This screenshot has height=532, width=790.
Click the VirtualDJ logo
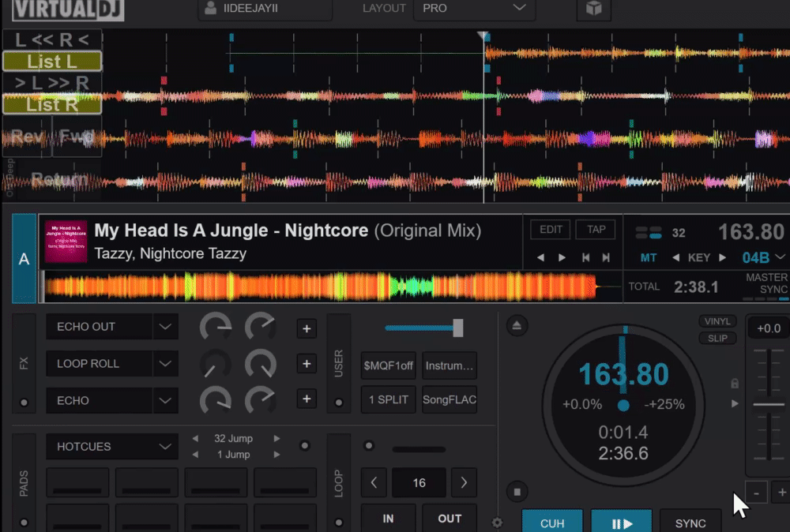[x=68, y=9]
